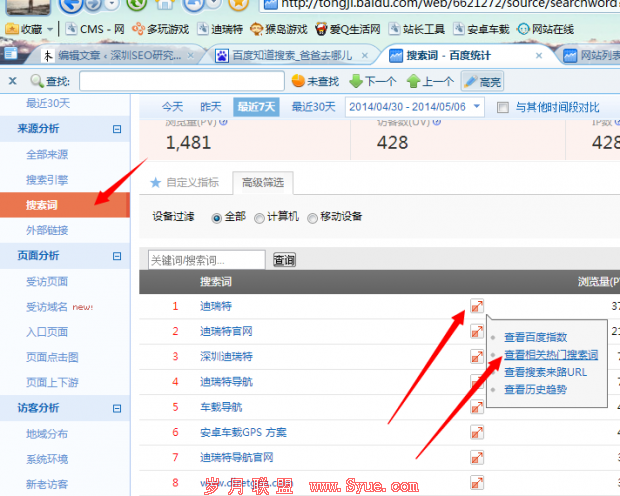This screenshot has height=496, width=620.
Task: Switch to 网站列表 tab
Action: coord(592,56)
